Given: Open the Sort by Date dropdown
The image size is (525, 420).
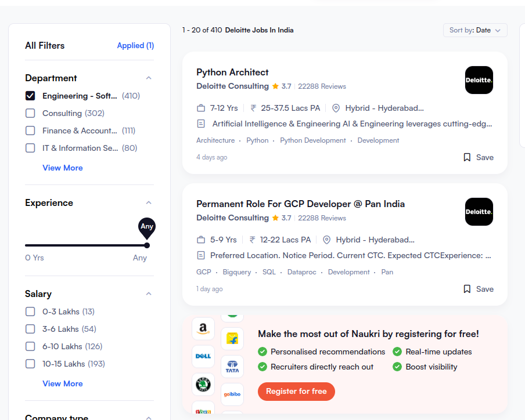Looking at the screenshot, I should click(474, 30).
